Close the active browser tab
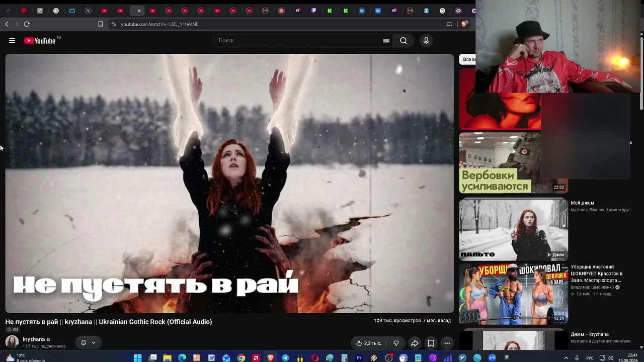 coord(139,11)
